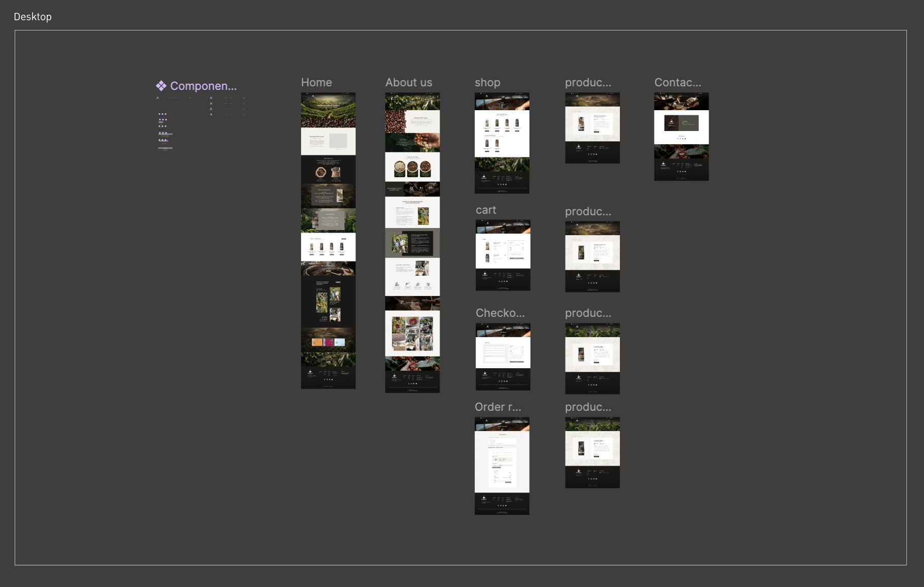Image resolution: width=924 pixels, height=587 pixels.
Task: Select the About us page thumbnail
Action: point(412,242)
